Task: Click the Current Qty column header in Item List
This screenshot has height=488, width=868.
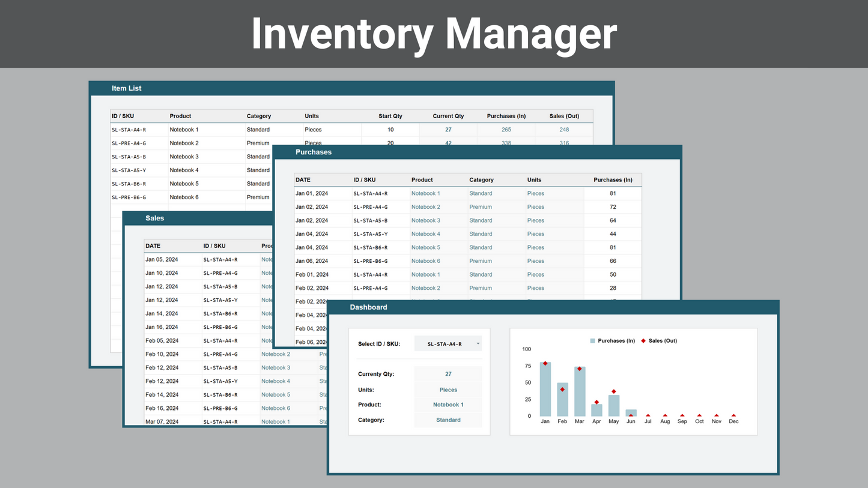Action: (448, 116)
